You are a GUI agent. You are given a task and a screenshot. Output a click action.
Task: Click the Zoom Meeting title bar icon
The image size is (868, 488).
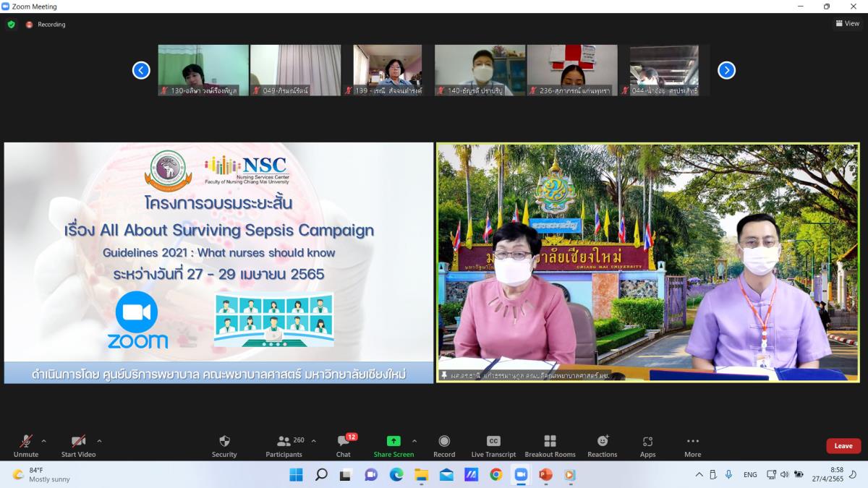(6, 7)
